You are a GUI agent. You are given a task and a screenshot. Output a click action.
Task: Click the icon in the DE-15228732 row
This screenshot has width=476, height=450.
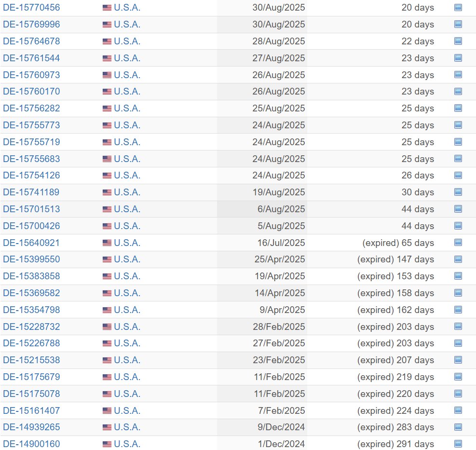(458, 327)
